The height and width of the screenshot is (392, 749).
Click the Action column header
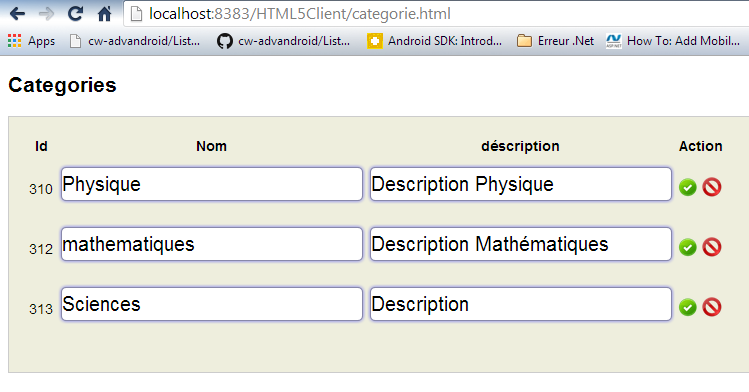(x=700, y=146)
